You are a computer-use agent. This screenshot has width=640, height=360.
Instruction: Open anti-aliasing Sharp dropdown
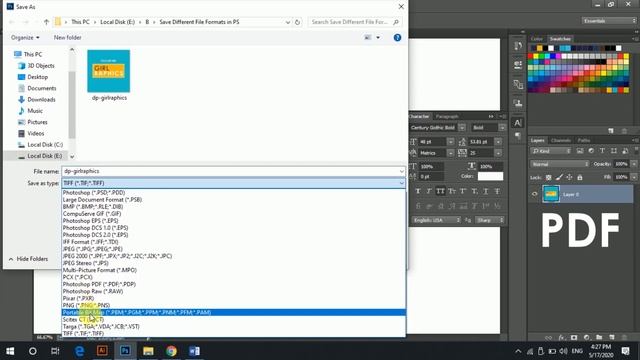click(490, 220)
